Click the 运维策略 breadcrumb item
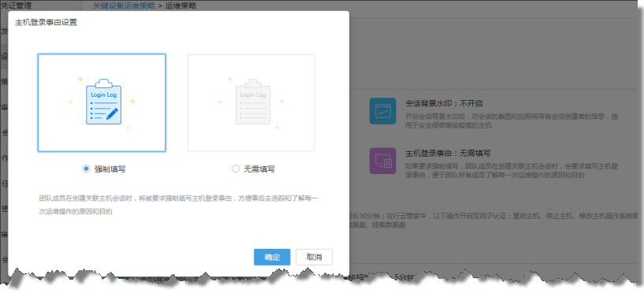Image resolution: width=644 pixels, height=293 pixels. click(181, 6)
